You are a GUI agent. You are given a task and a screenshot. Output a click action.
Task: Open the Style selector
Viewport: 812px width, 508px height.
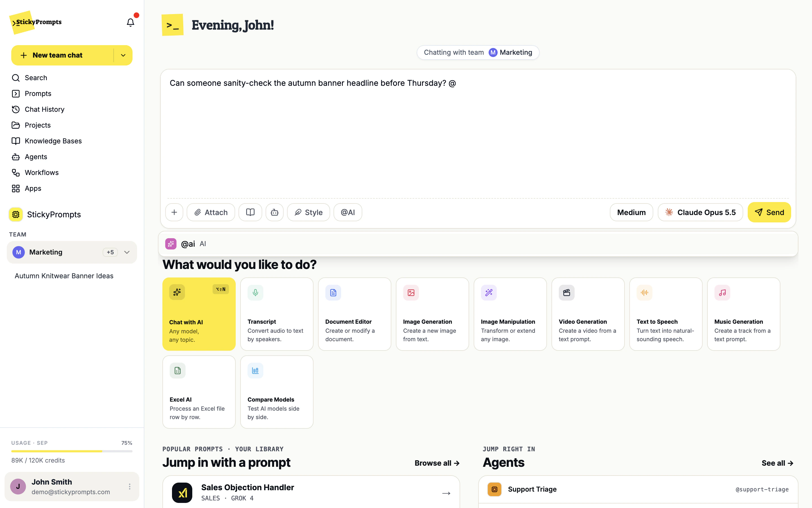coord(308,212)
